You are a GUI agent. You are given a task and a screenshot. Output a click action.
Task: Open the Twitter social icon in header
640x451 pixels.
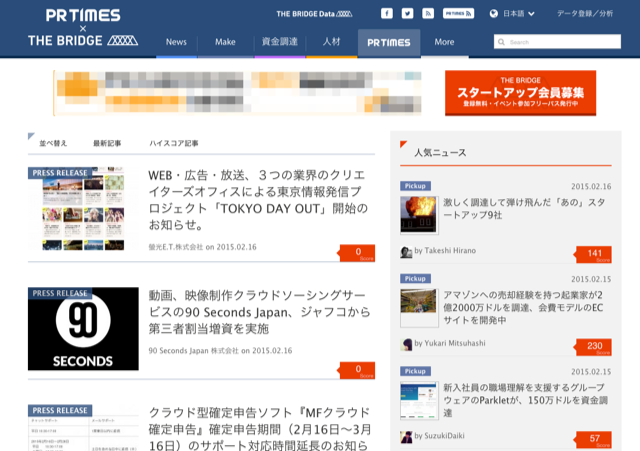click(x=407, y=13)
